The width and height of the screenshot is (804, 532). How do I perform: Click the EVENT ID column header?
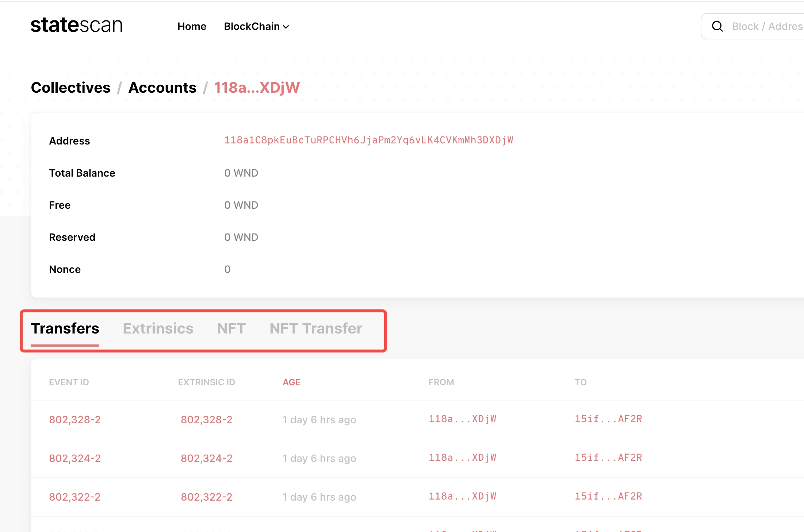tap(69, 382)
